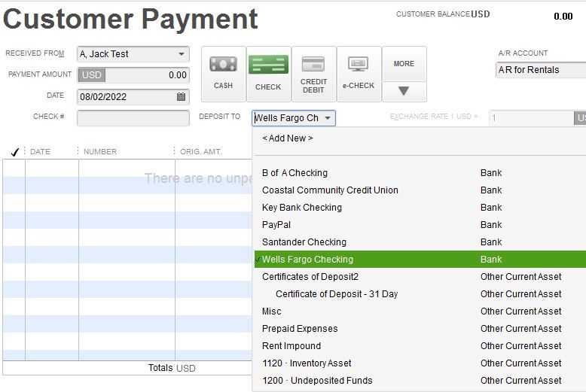Click the checkmark column header in invoice table
Viewport: 586px width, 392px height.
tap(14, 151)
